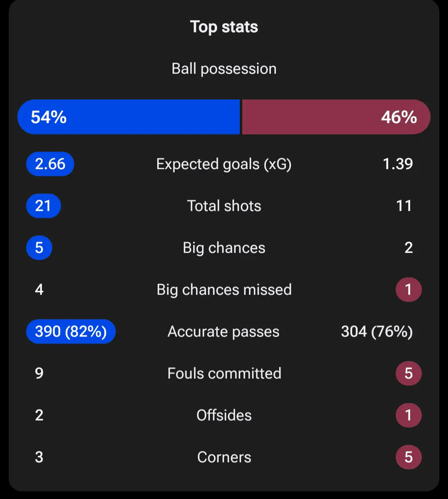Click the 304 (76%) accurate passes value
This screenshot has width=448, height=499.
377,332
